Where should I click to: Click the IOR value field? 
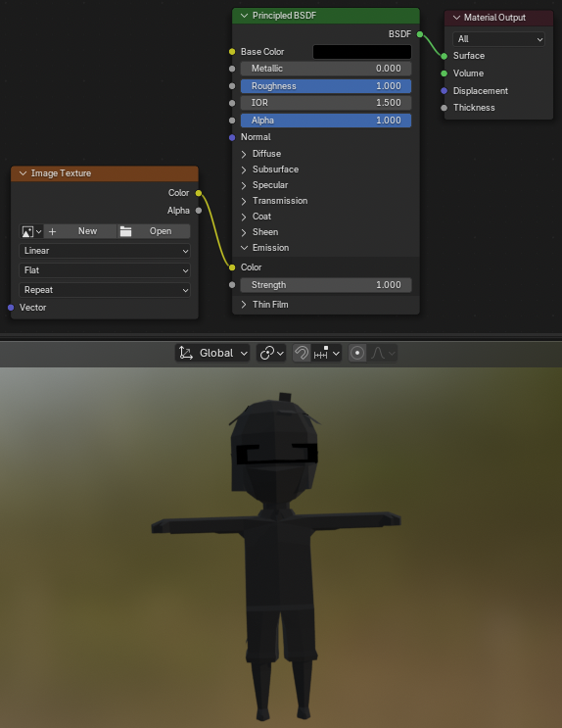[x=326, y=103]
